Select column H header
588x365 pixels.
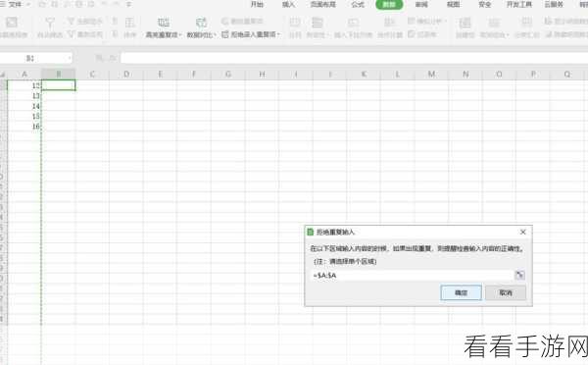point(262,74)
